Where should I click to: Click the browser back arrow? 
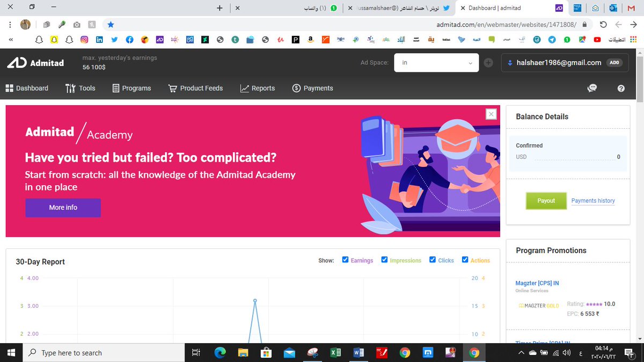coord(633,25)
